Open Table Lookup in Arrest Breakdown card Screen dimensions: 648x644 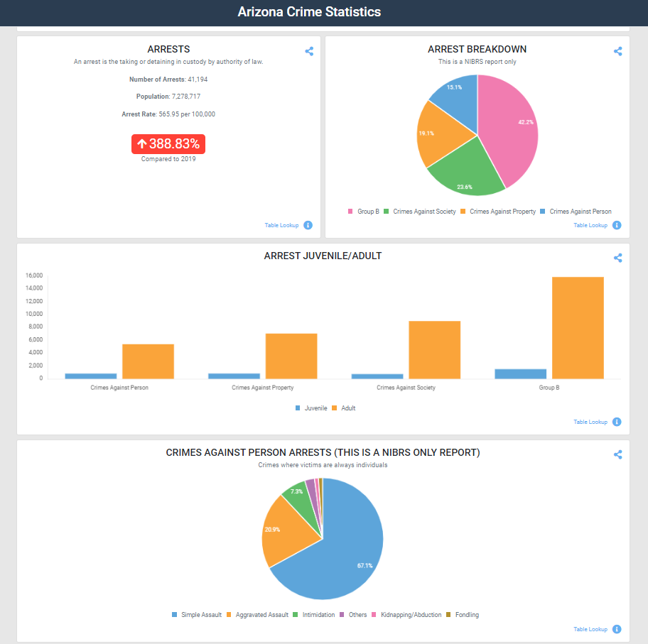click(x=590, y=225)
